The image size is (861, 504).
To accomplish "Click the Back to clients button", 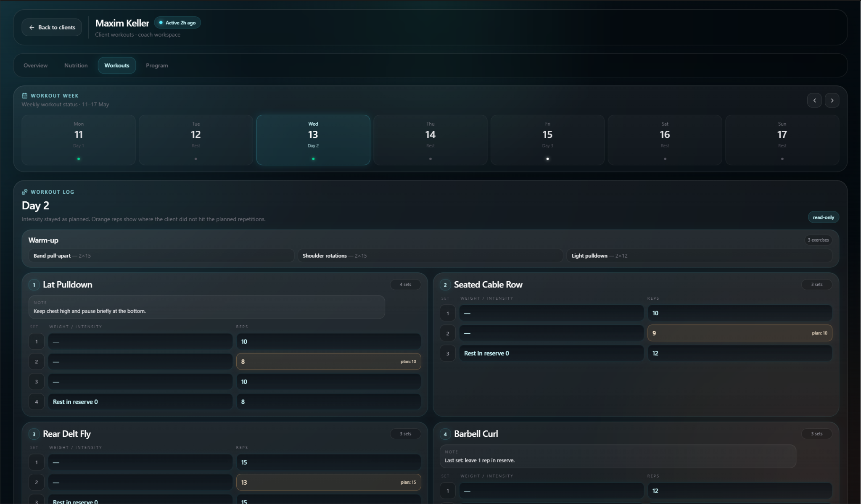I will (52, 27).
